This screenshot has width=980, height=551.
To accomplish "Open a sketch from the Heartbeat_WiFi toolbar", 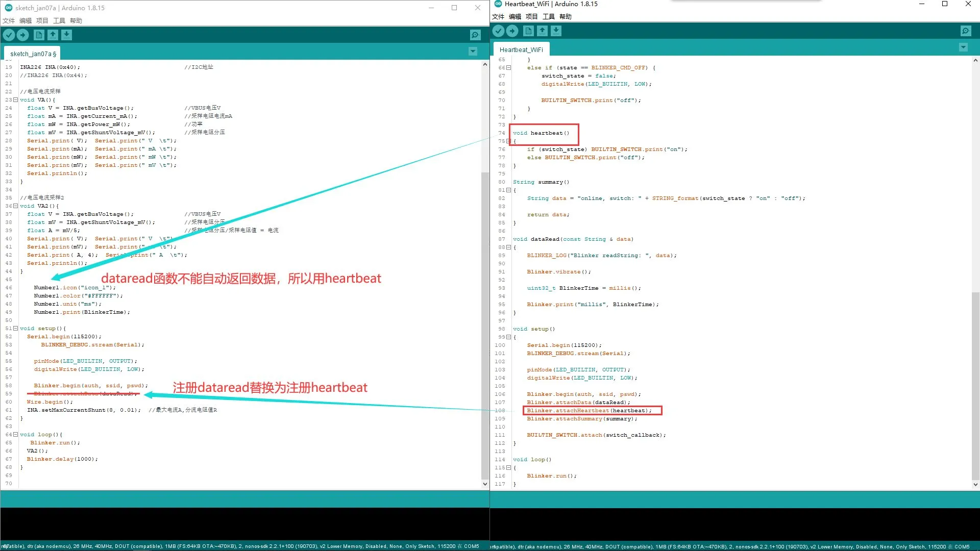I will click(x=542, y=31).
